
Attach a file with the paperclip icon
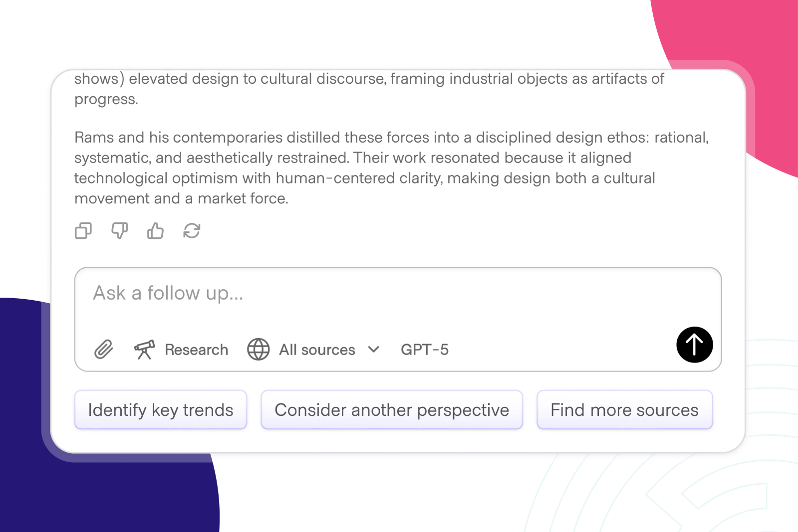click(104, 350)
